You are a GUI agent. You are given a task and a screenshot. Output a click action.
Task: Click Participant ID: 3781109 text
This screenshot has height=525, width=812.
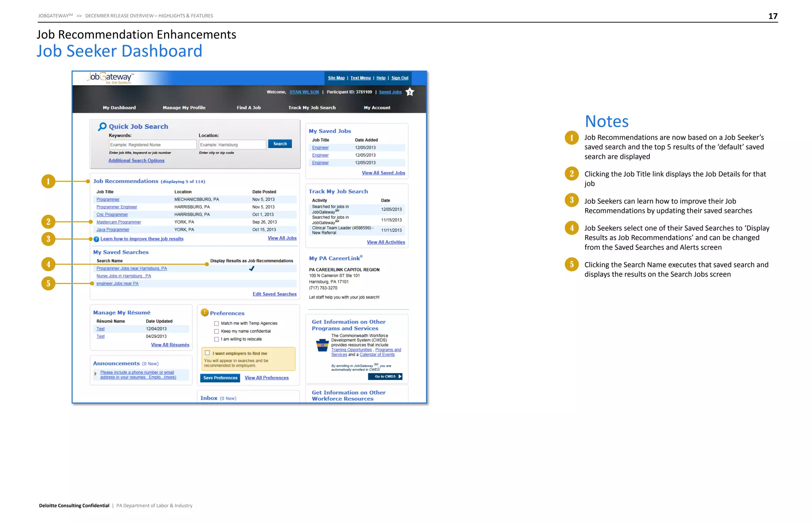click(349, 92)
